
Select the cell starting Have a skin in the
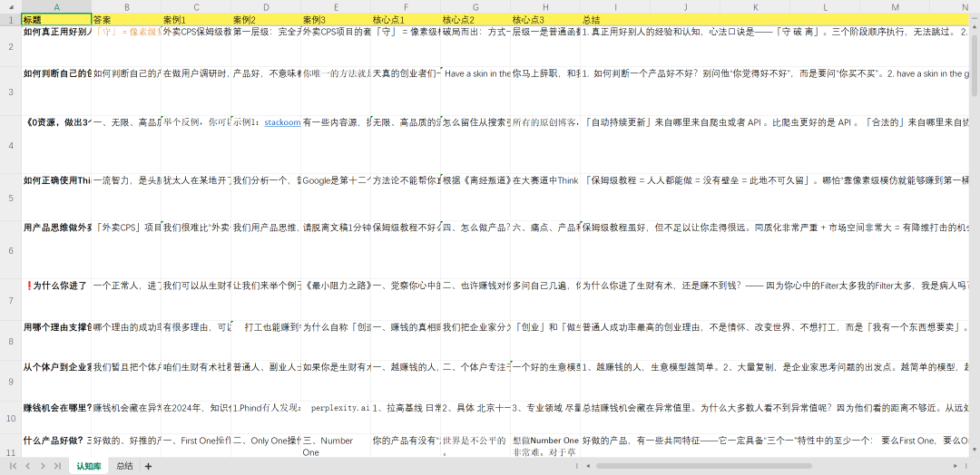[x=475, y=92]
